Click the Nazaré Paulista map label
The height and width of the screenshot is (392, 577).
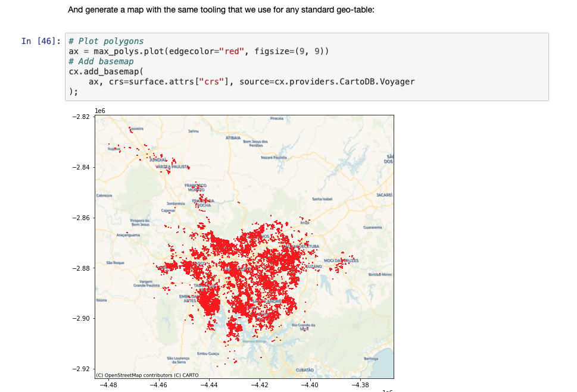click(x=275, y=157)
